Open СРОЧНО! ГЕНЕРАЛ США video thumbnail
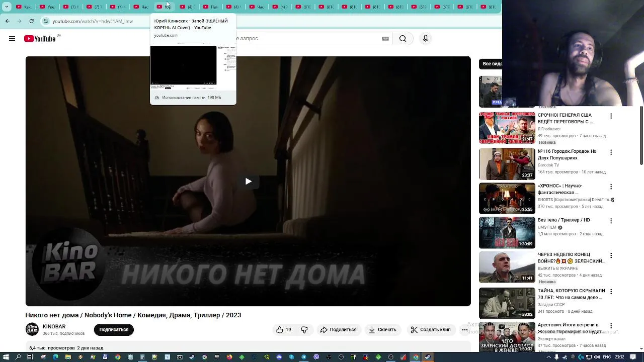 tap(507, 128)
